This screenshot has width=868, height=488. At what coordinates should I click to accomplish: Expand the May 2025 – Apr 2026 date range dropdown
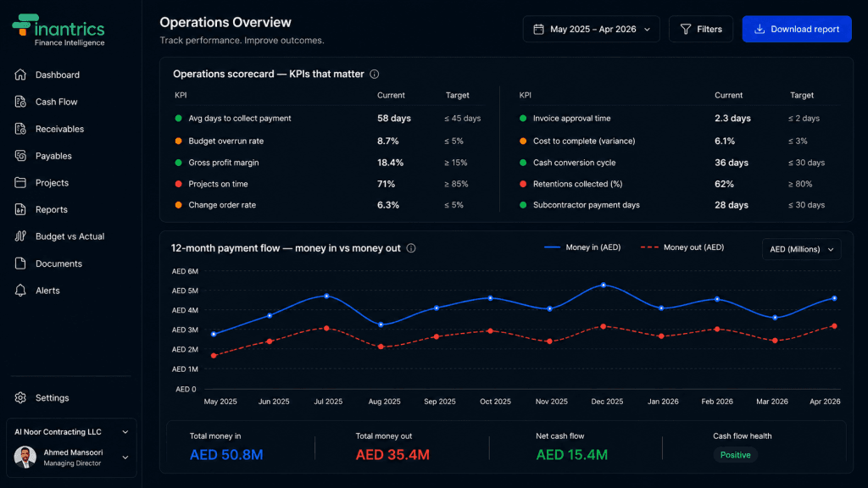pos(591,30)
